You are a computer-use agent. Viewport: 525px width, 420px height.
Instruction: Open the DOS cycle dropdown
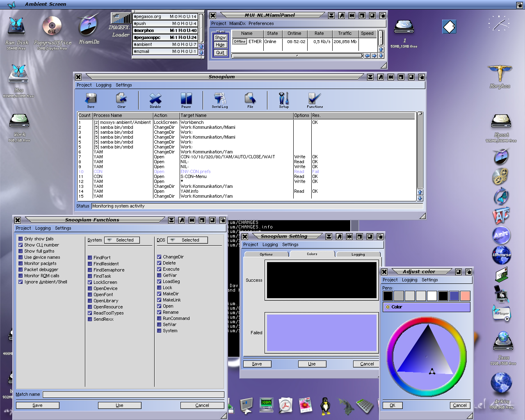click(188, 240)
